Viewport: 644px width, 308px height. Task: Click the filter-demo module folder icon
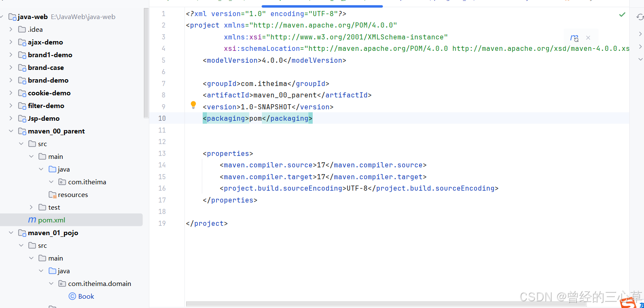click(x=22, y=105)
